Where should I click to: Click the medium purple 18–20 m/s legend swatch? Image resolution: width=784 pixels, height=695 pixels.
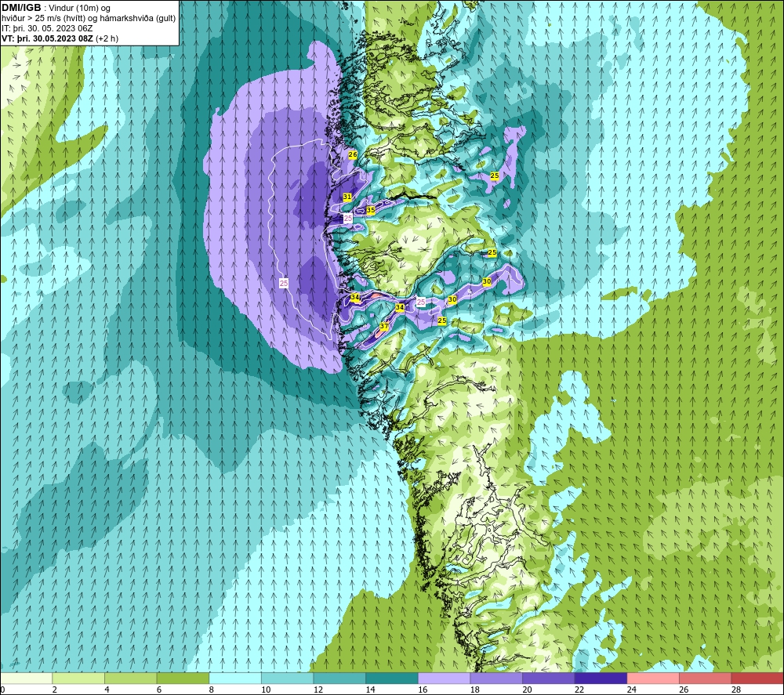coord(496,678)
